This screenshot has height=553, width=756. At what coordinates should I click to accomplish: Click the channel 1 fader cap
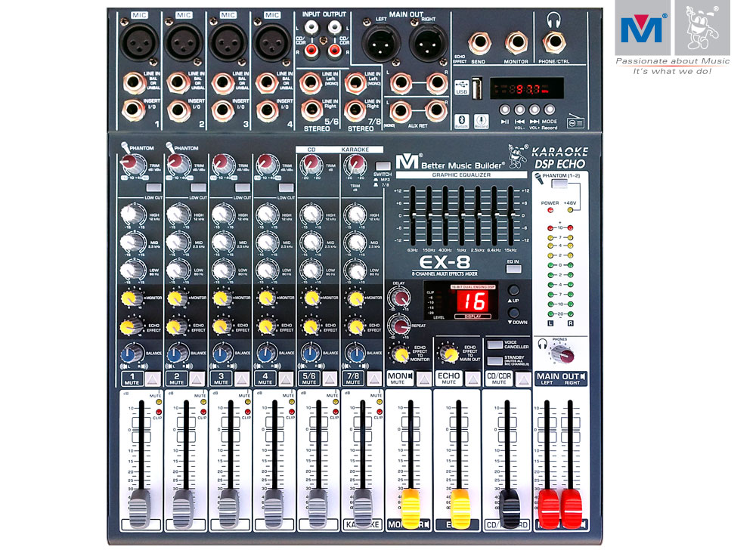(140, 508)
